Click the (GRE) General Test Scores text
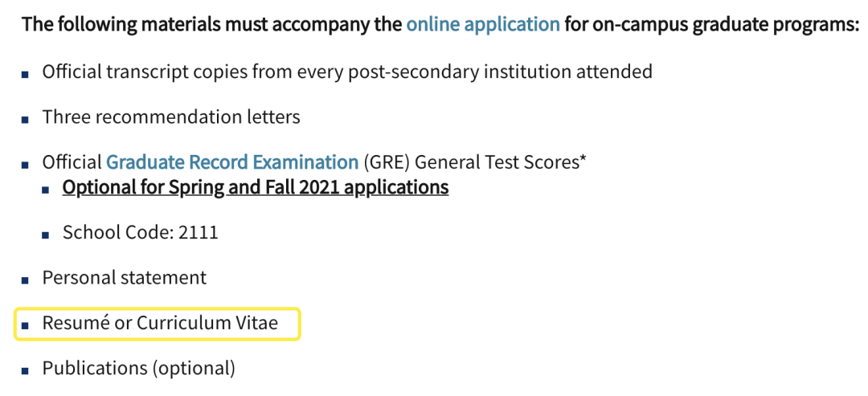Screen dimensions: 868x396 [475, 162]
